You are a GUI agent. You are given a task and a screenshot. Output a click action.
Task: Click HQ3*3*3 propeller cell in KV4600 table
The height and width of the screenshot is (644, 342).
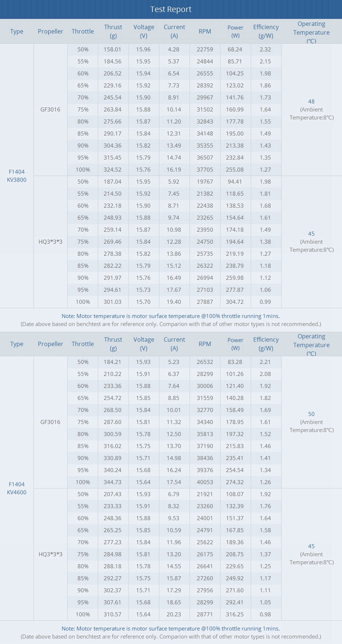[50, 554]
